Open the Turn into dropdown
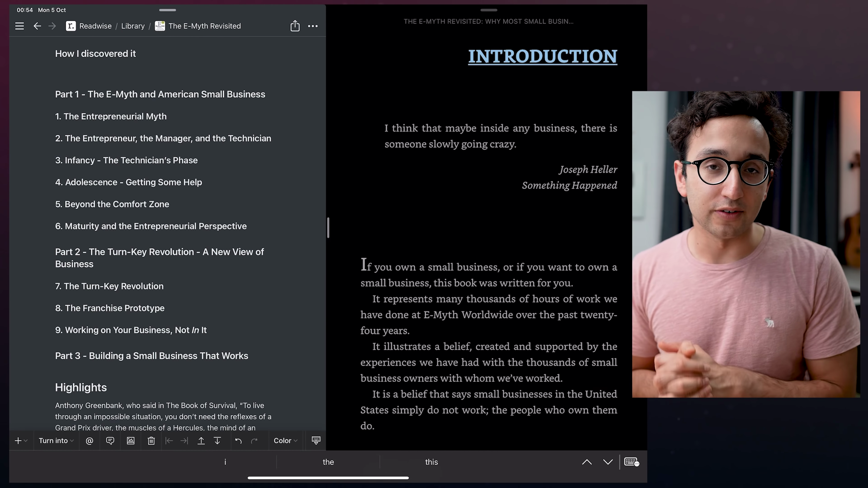Screen dimensions: 868x488 56,441
